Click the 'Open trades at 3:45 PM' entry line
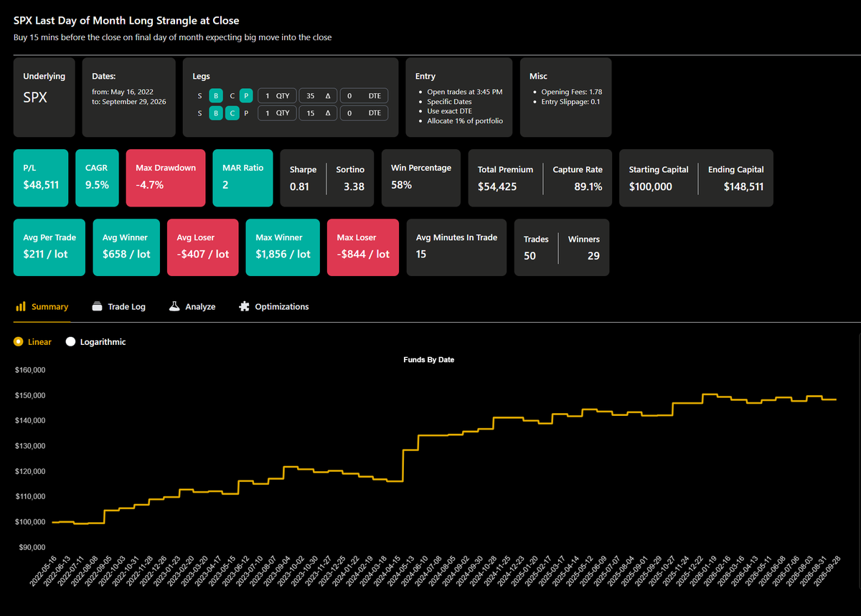The width and height of the screenshot is (861, 616). 464,92
